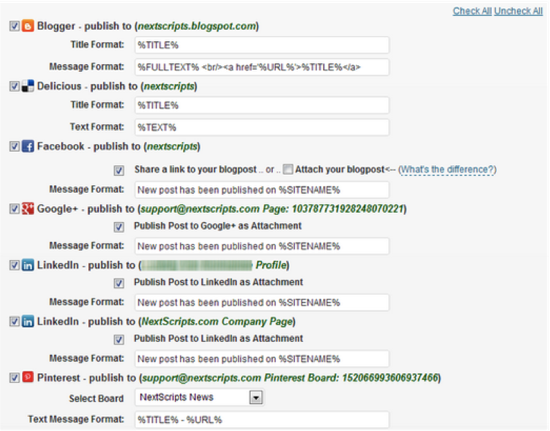
Task: Click the blue Facebook icon
Action: (x=28, y=146)
